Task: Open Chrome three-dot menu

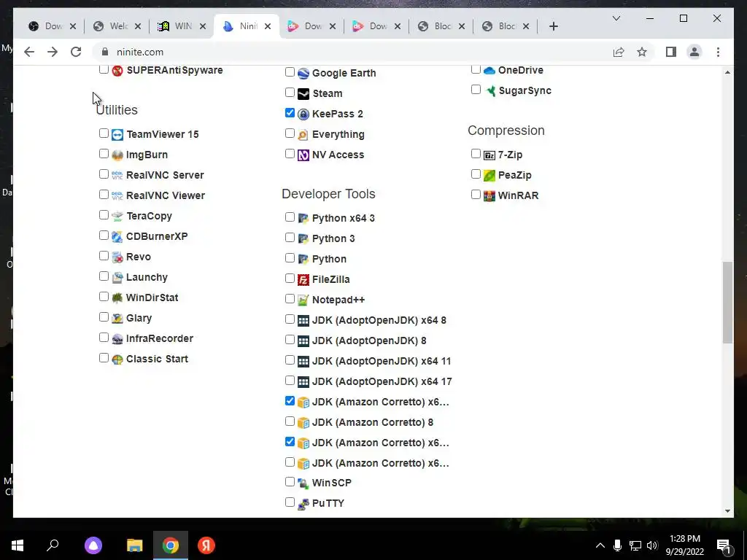Action: pyautogui.click(x=718, y=52)
